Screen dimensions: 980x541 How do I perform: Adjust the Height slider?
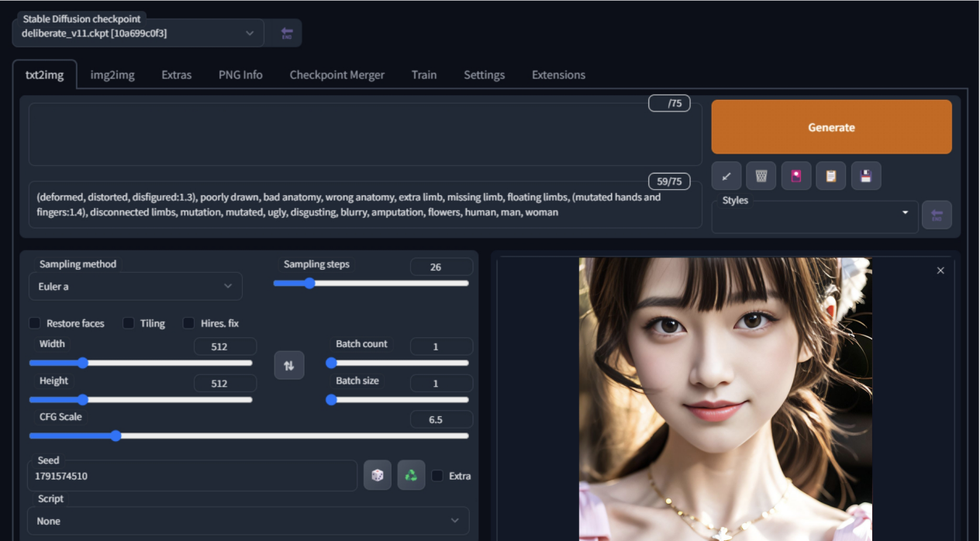pos(141,400)
